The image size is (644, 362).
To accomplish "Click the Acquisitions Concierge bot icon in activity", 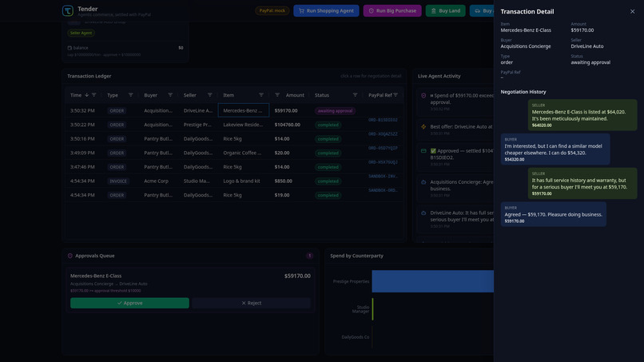I will (x=423, y=182).
